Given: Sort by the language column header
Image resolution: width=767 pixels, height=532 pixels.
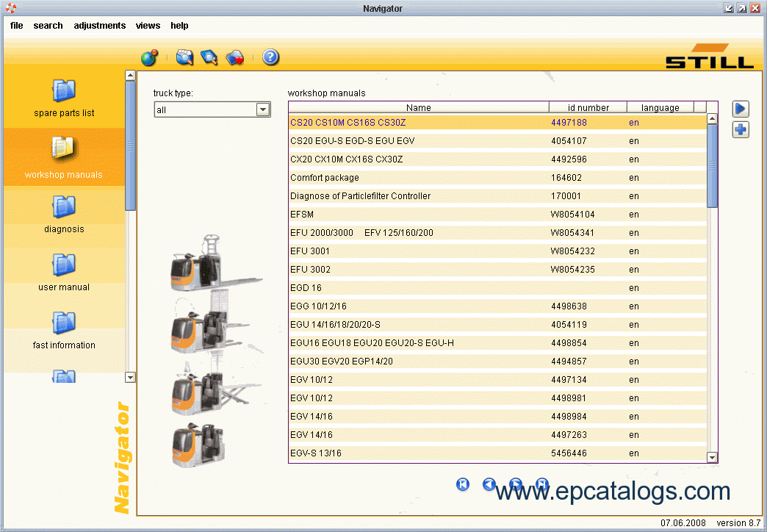Looking at the screenshot, I should pos(660,108).
